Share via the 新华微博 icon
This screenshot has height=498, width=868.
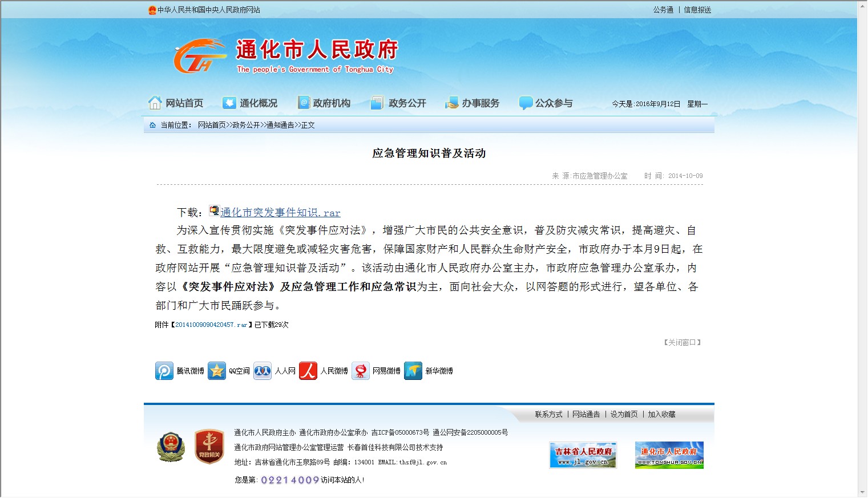coord(413,371)
